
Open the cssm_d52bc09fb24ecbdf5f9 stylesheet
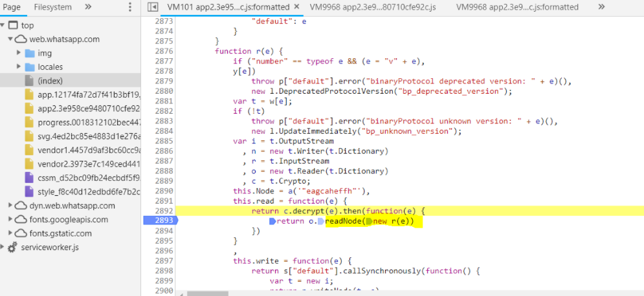coord(89,178)
